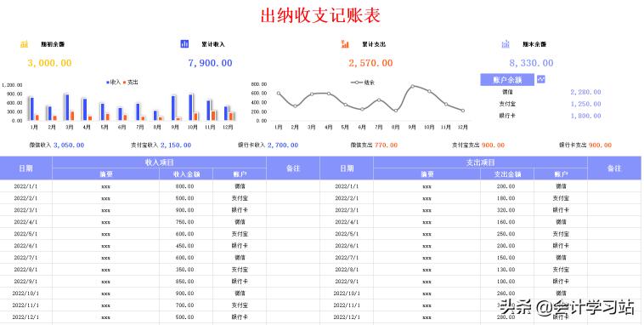This screenshot has height=325, width=644.
Task: Click the 支出项目 header cell
Action: pyautogui.click(x=481, y=162)
